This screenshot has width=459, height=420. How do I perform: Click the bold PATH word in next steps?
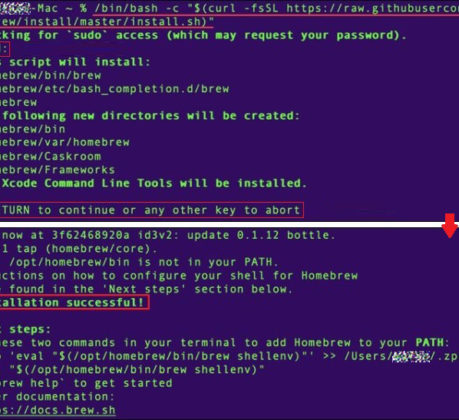point(430,342)
